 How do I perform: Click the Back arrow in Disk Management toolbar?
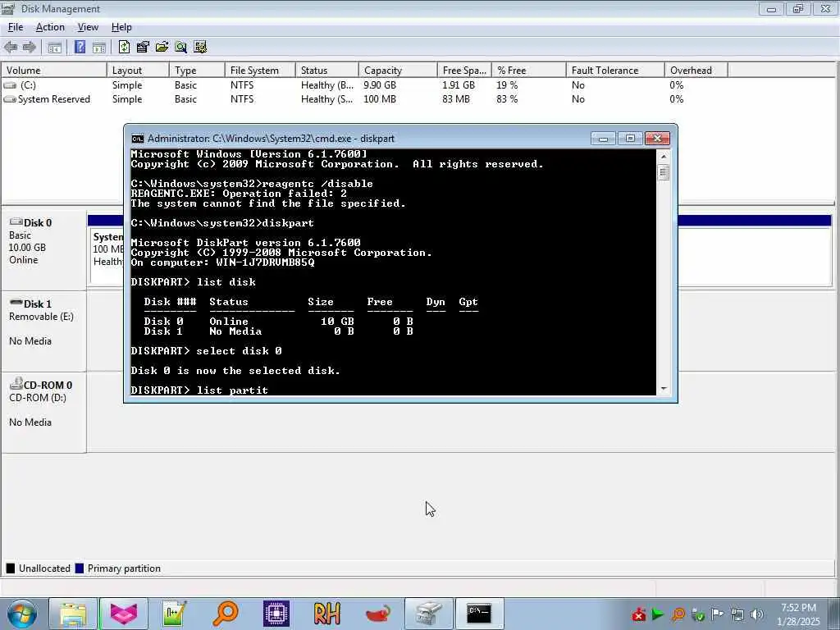click(x=11, y=47)
